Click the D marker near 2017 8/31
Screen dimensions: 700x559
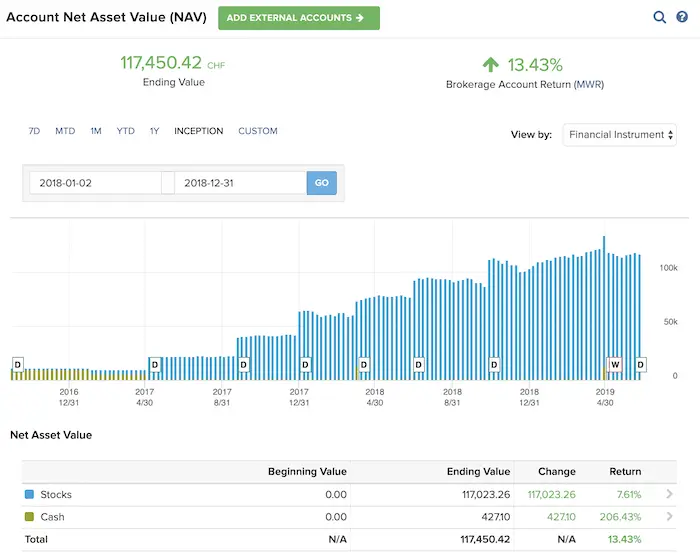[243, 364]
